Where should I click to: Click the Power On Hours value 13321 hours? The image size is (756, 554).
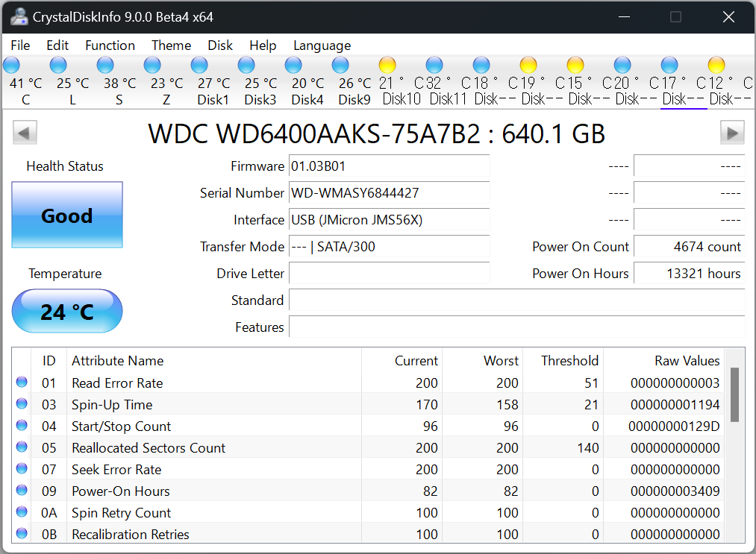(689, 274)
